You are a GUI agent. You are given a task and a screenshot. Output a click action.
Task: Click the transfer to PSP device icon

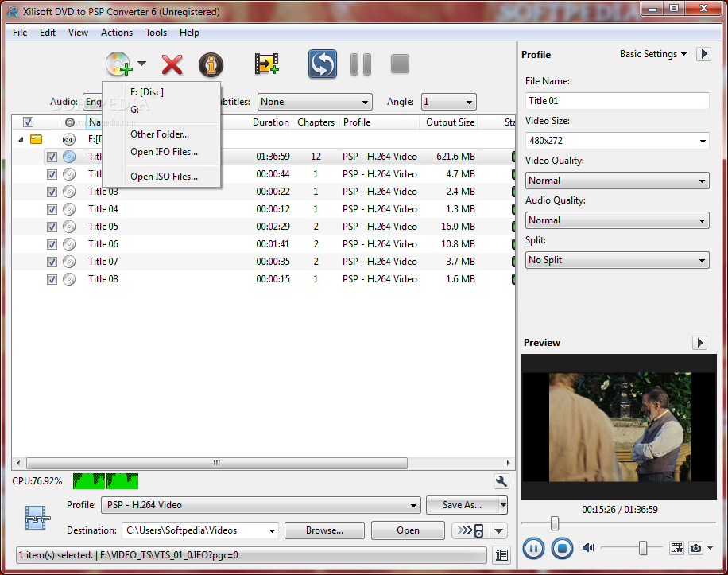(470, 530)
